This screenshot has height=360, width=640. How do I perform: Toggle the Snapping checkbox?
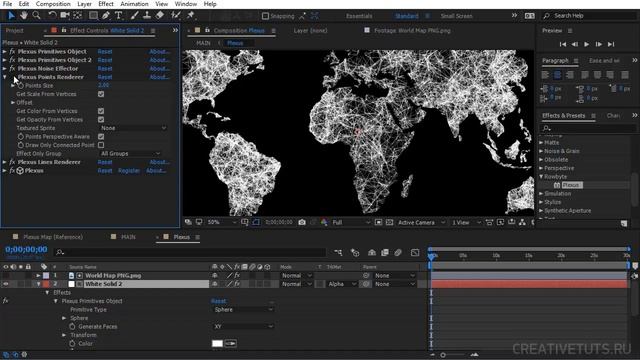[x=265, y=16]
